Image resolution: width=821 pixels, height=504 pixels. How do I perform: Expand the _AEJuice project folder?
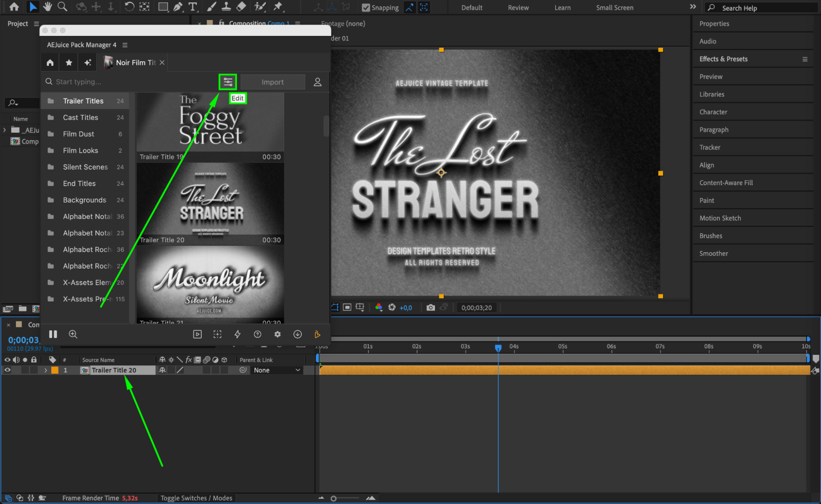pyautogui.click(x=5, y=130)
